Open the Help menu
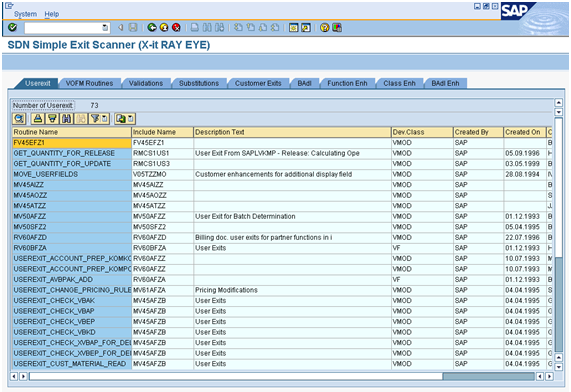Screen dimensions: 571x392 click(x=52, y=14)
